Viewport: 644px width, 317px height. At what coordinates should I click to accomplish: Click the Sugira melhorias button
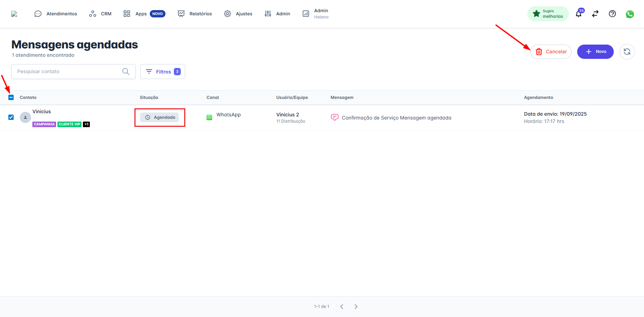tap(548, 14)
